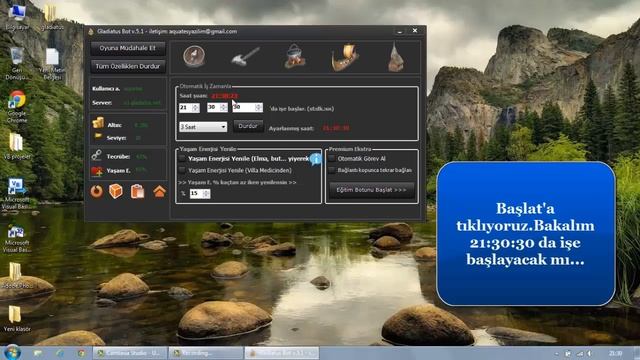Click the small icon beside Seviye

tap(98, 136)
